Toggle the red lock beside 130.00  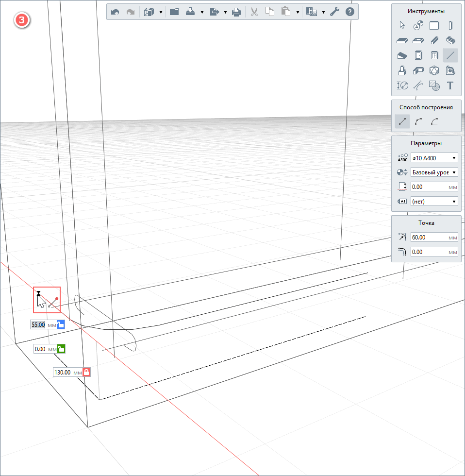click(x=86, y=372)
